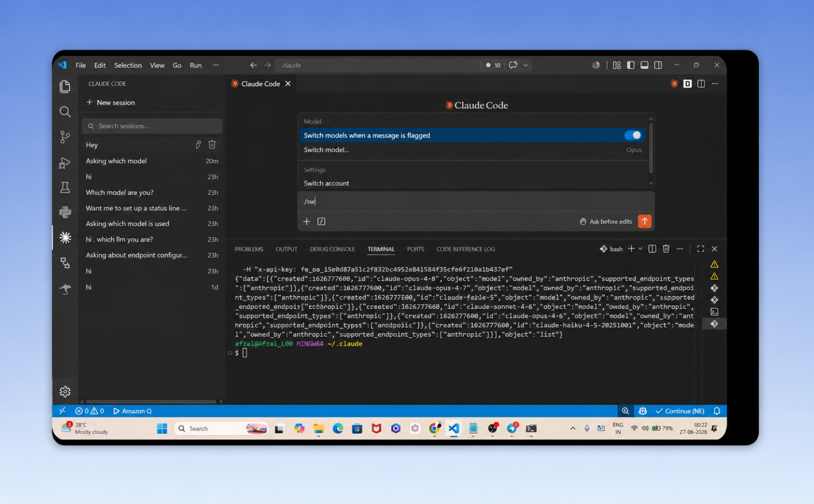Open the Ask before edits mode selector
Screen dimensions: 814x504
pyautogui.click(x=606, y=222)
